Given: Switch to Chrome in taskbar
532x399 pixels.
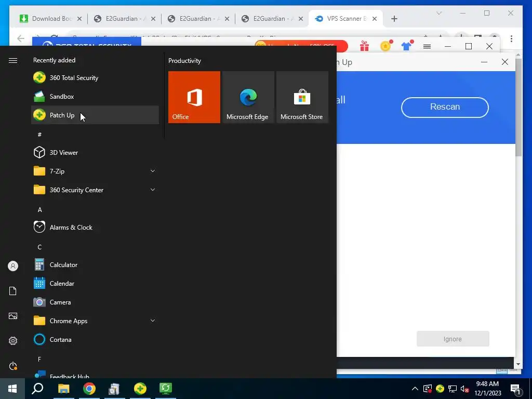Looking at the screenshot, I should tap(89, 389).
